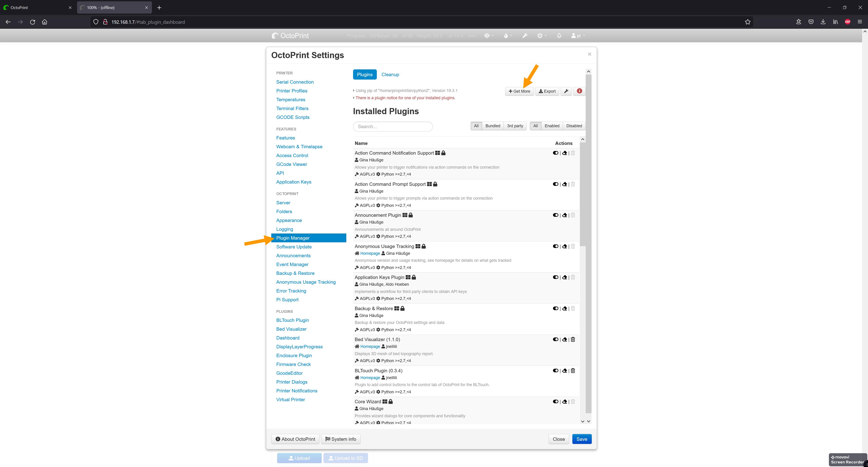Open OctoPrint settings wrench in navbar
868x467 pixels.
click(x=525, y=36)
